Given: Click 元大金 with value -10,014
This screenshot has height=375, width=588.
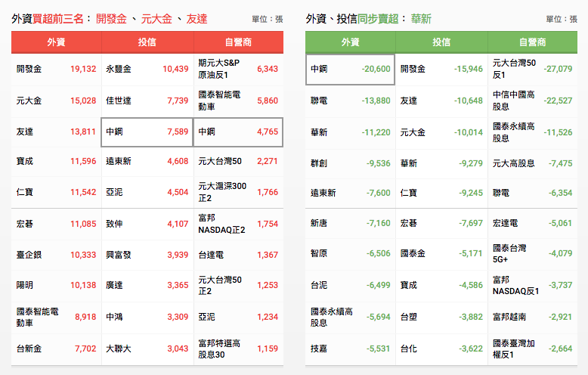Looking at the screenshot, I should pos(413,132).
